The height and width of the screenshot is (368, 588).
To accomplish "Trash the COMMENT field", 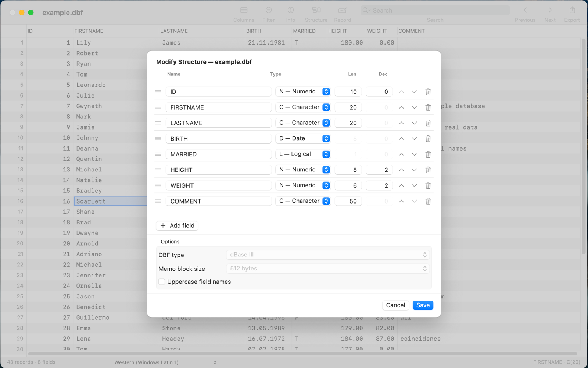I will [428, 201].
